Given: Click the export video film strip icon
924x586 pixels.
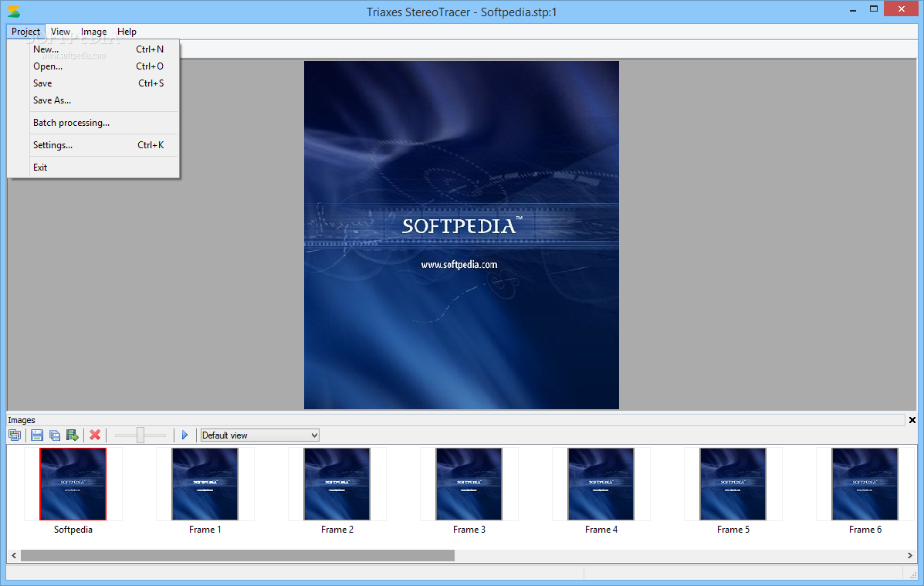Looking at the screenshot, I should point(73,435).
